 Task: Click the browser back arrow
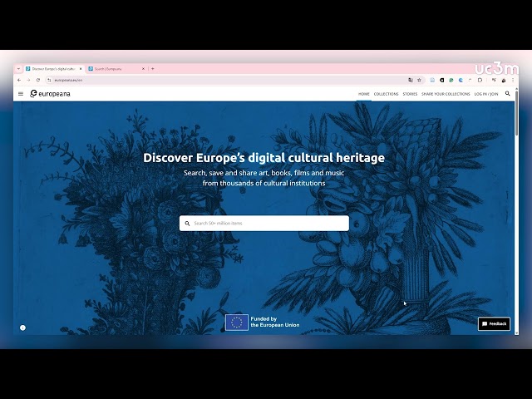19,80
